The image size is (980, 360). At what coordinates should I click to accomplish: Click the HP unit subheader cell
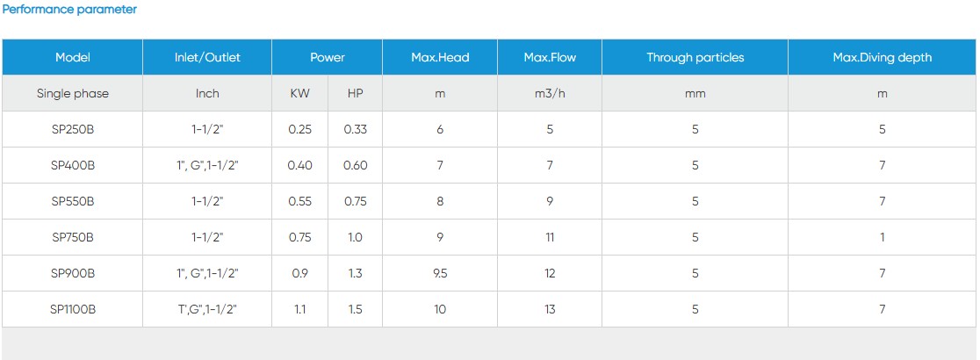coord(356,93)
